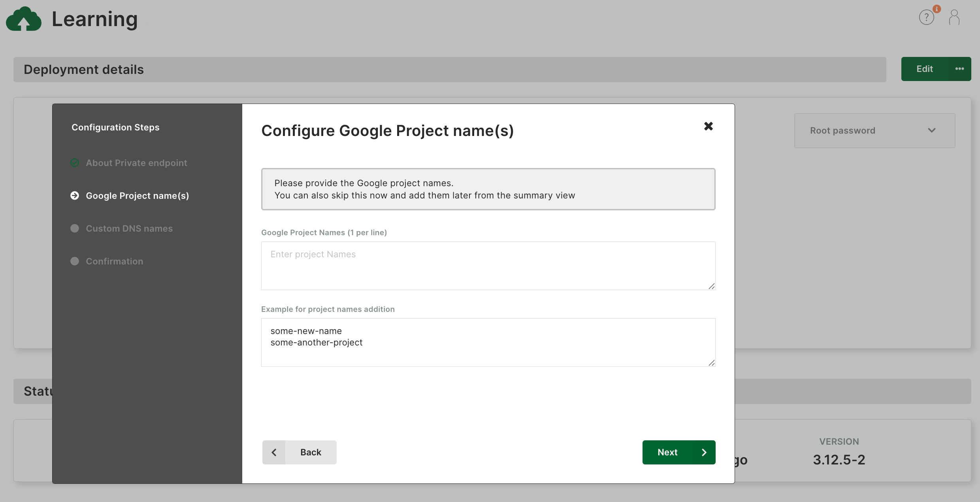Click the right chevron on Next button
Image resolution: width=980 pixels, height=502 pixels.
tap(704, 452)
